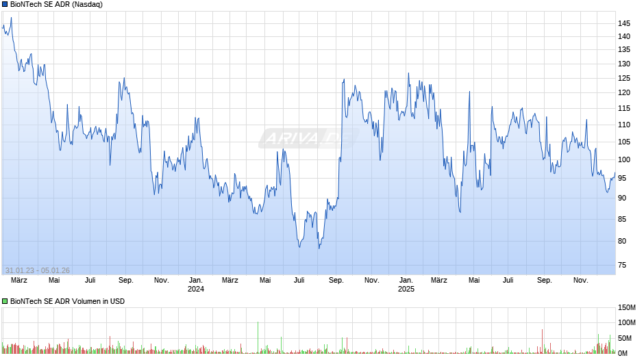The width and height of the screenshot is (644, 360).
Task: Click the 80 price axis label
Action: 622,241
